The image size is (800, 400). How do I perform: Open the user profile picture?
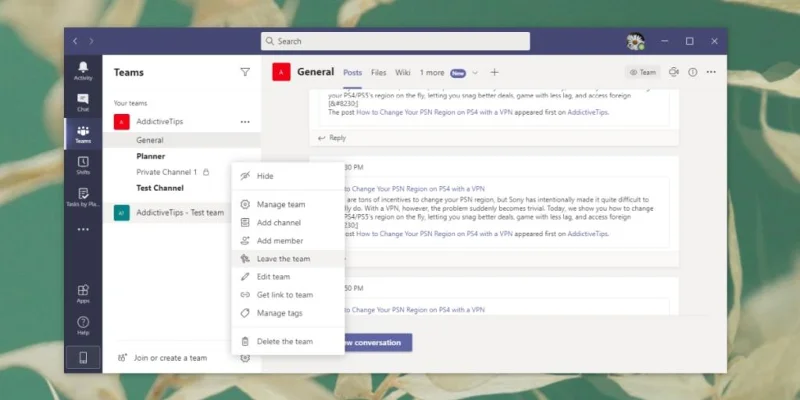[x=635, y=41]
